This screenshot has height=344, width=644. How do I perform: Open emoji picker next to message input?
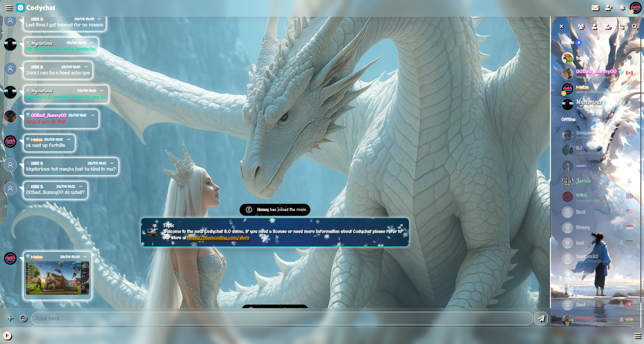point(24,318)
